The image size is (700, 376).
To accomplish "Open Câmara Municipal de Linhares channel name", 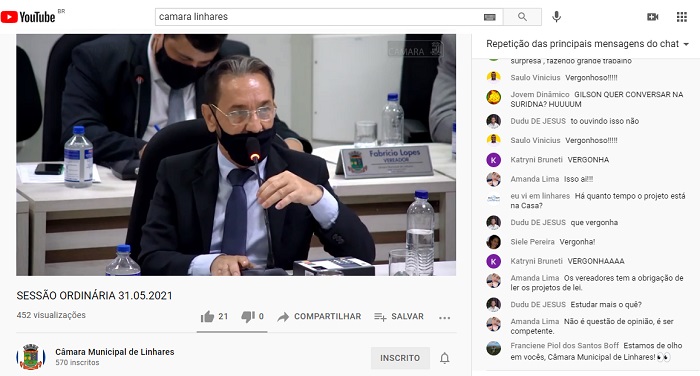I will click(x=115, y=352).
